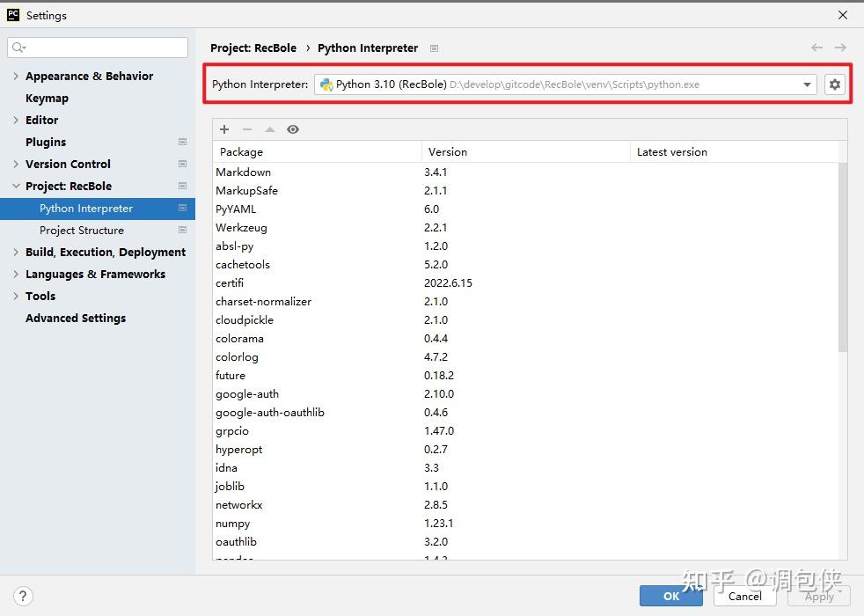Expand the Appearance & Behavior section
This screenshot has height=616, width=864.
pos(16,77)
